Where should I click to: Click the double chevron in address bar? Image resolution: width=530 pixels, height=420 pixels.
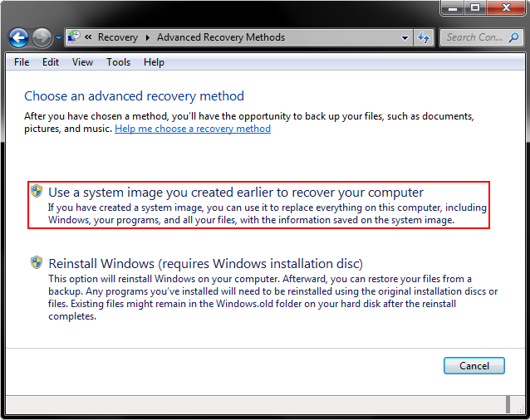click(88, 37)
